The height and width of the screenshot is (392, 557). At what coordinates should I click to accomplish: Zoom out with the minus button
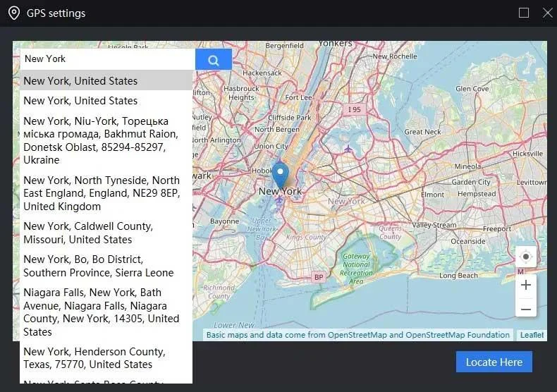[525, 309]
